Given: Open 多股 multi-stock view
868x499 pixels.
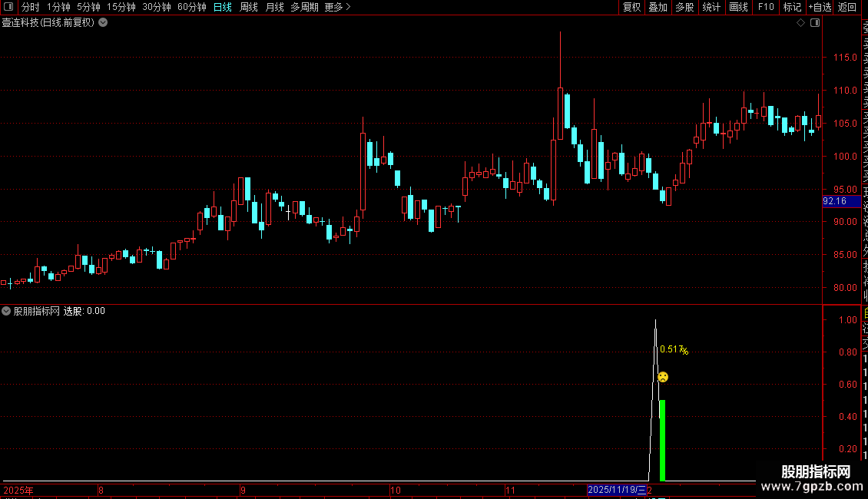Looking at the screenshot, I should [x=684, y=7].
